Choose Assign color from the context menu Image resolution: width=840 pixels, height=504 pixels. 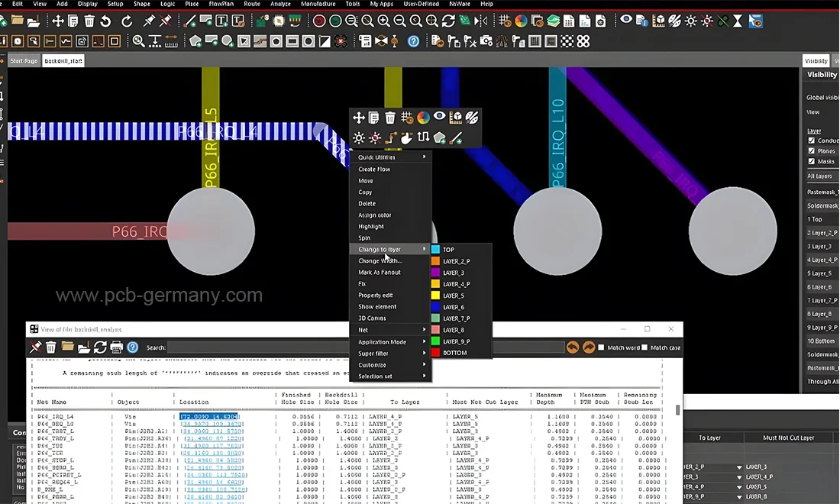pos(375,215)
